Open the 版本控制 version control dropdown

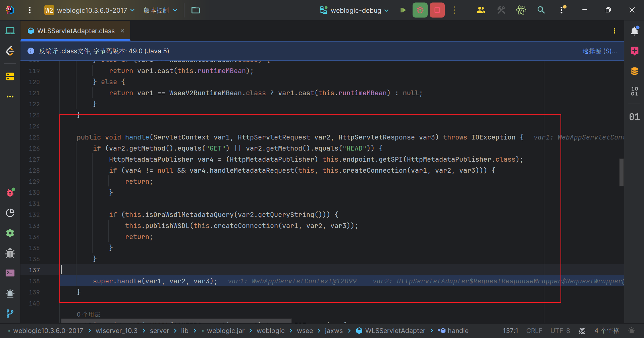coord(160,10)
